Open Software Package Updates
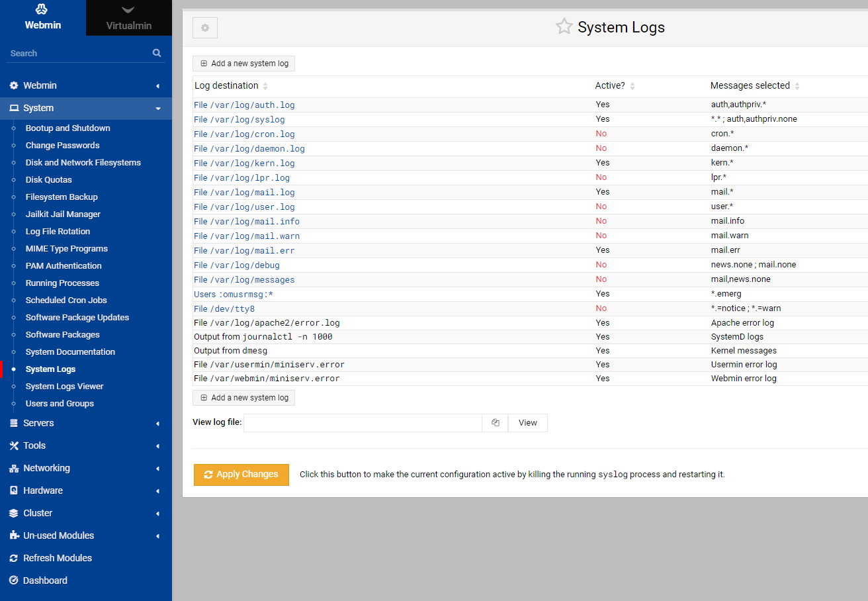Screen dimensions: 868x601 [x=77, y=318]
